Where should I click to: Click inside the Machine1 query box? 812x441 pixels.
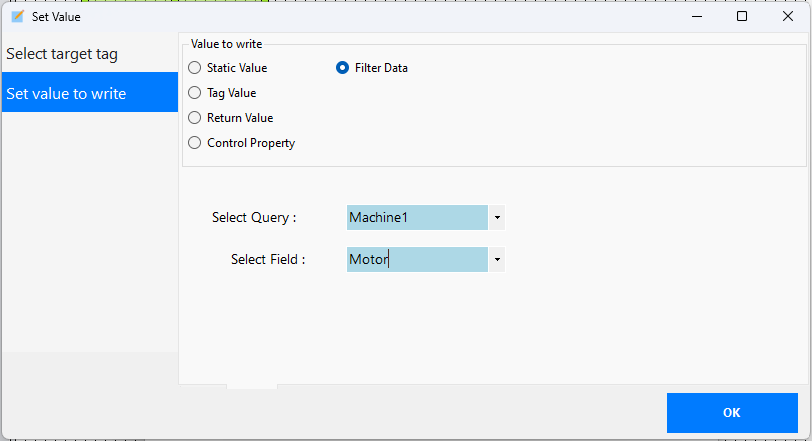click(416, 218)
